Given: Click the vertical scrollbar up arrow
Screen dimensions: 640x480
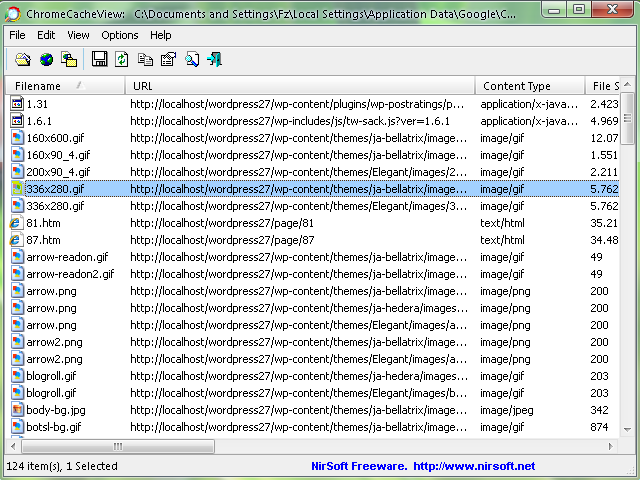Looking at the screenshot, I should coord(627,84).
